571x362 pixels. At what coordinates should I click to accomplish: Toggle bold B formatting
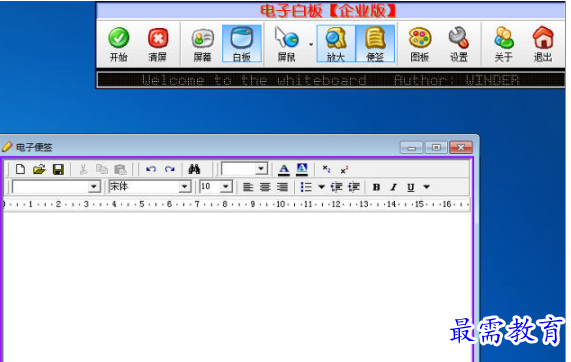coord(377,187)
